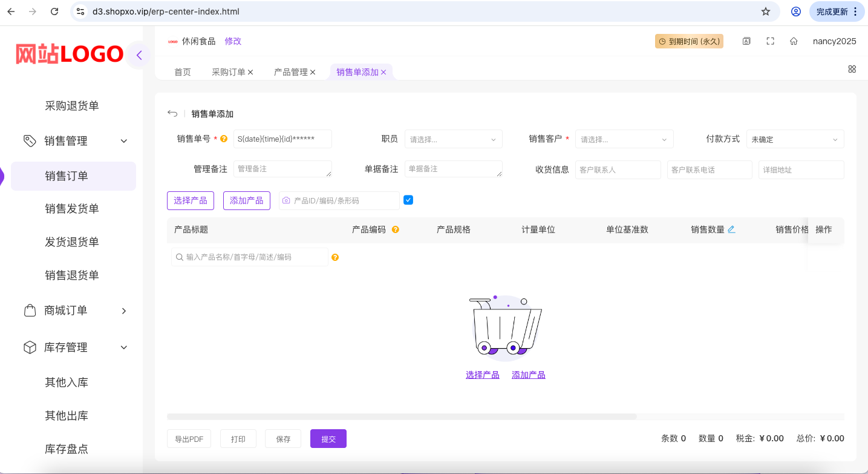Click the help icon beside 销售单号
Image resolution: width=868 pixels, height=474 pixels.
[x=224, y=139]
